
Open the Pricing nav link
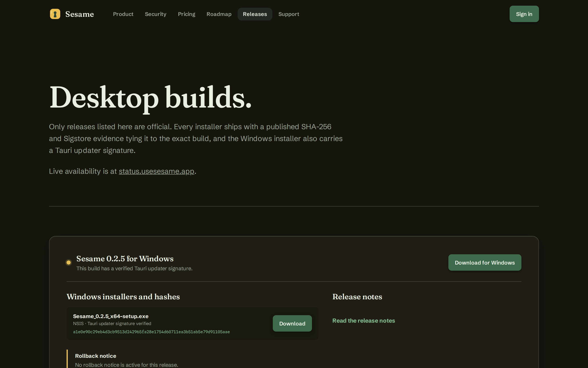coord(187,14)
